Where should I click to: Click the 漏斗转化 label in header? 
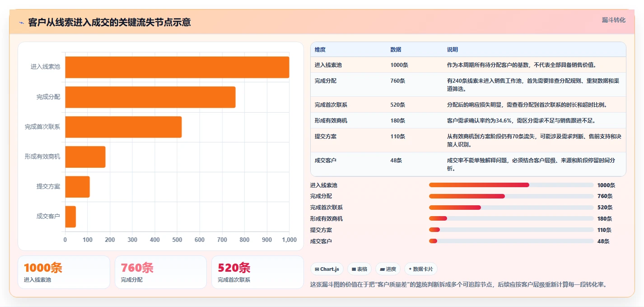pyautogui.click(x=614, y=20)
